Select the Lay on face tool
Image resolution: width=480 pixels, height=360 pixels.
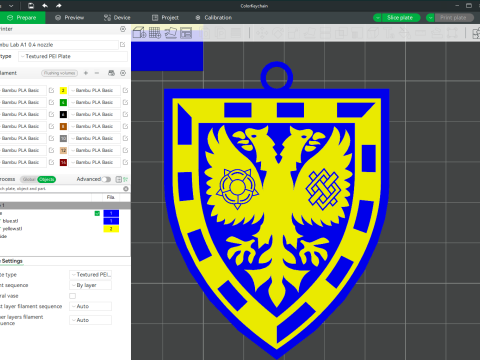click(309, 33)
